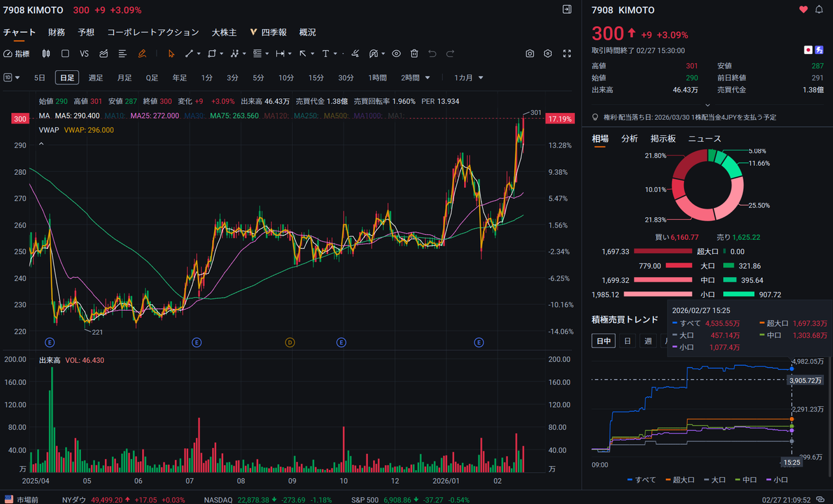Toggle drawing visibility with eye icon
This screenshot has height=504, width=833.
(x=396, y=53)
